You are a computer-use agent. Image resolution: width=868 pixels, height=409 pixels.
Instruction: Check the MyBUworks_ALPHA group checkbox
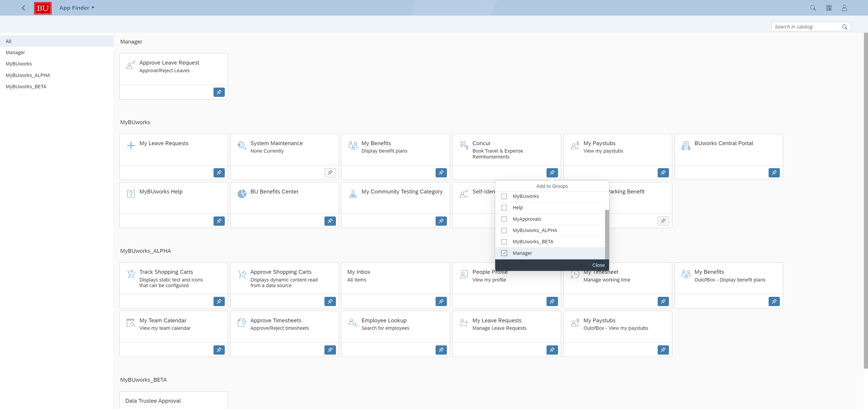(x=504, y=231)
